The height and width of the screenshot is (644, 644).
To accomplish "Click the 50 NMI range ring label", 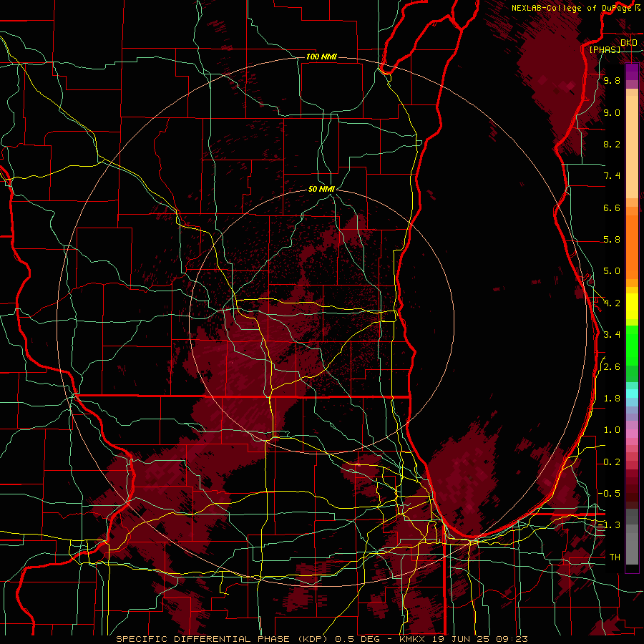I will (321, 189).
